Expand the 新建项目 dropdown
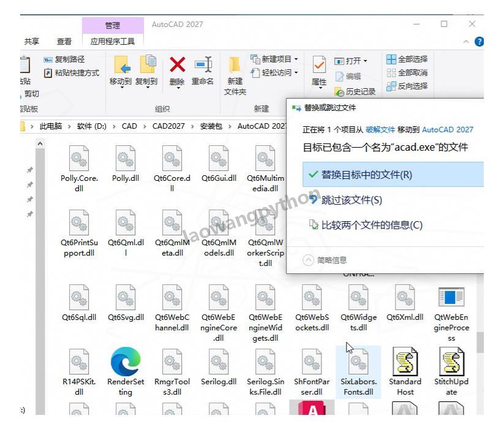Screen dimensions: 504x429 tap(296, 59)
